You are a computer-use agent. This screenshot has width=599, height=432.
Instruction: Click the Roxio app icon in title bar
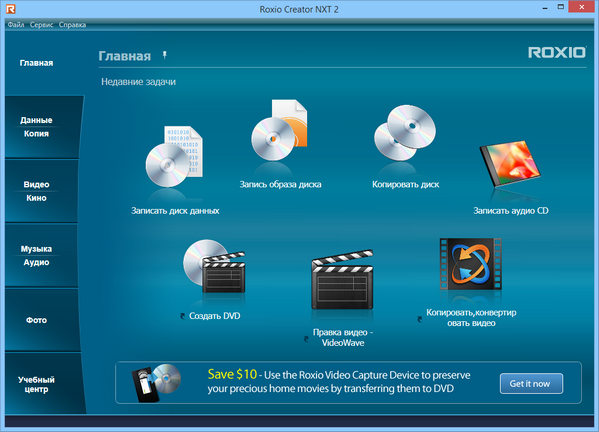click(11, 9)
